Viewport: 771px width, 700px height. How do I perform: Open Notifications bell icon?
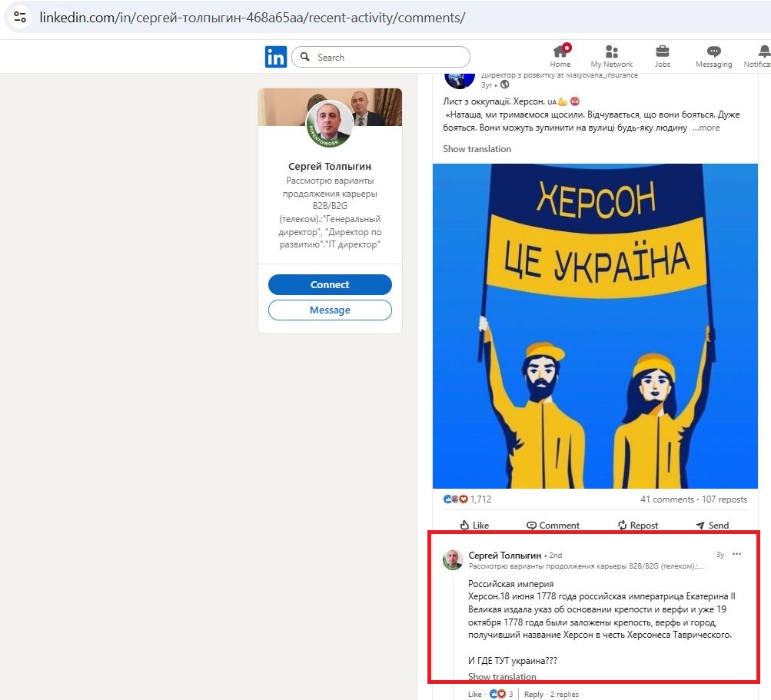[x=763, y=52]
